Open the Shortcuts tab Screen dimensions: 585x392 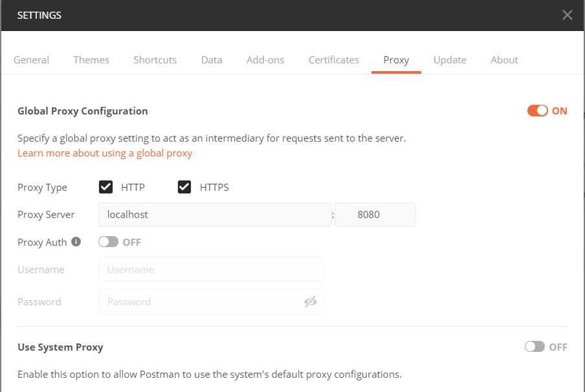pos(155,60)
